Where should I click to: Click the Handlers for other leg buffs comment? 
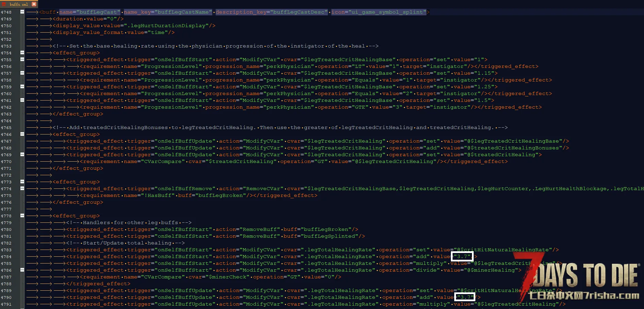point(129,222)
